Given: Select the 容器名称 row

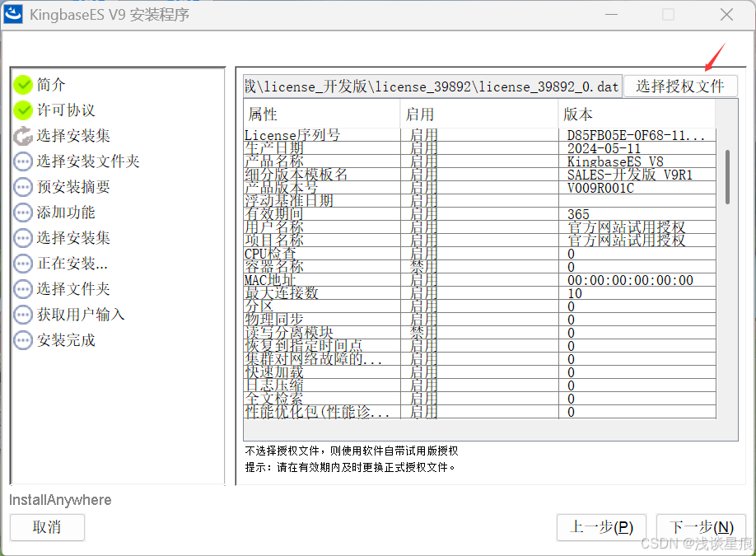Looking at the screenshot, I should (480, 267).
